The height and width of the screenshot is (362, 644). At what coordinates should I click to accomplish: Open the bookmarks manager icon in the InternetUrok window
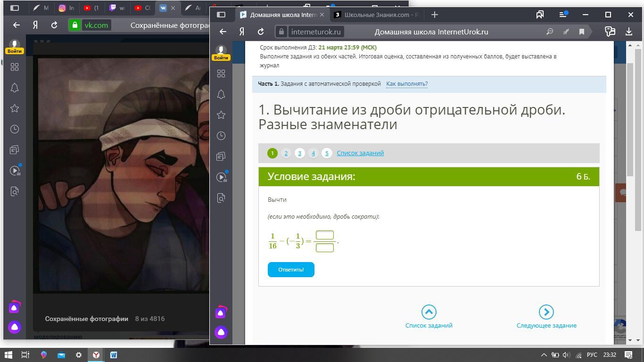(x=540, y=15)
